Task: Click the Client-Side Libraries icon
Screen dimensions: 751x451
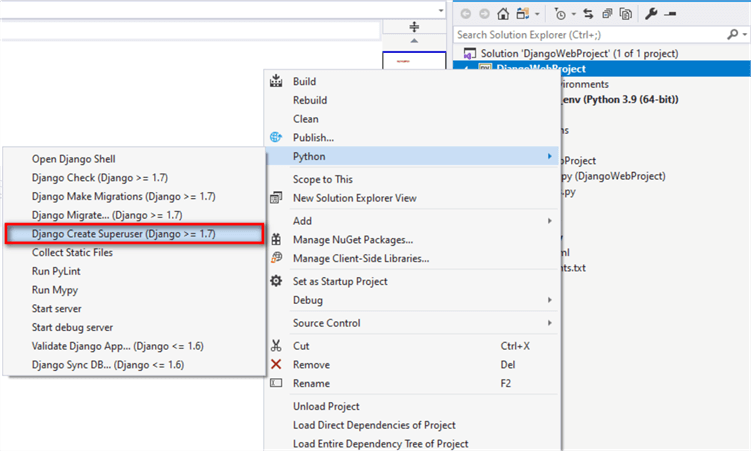Action: (276, 258)
